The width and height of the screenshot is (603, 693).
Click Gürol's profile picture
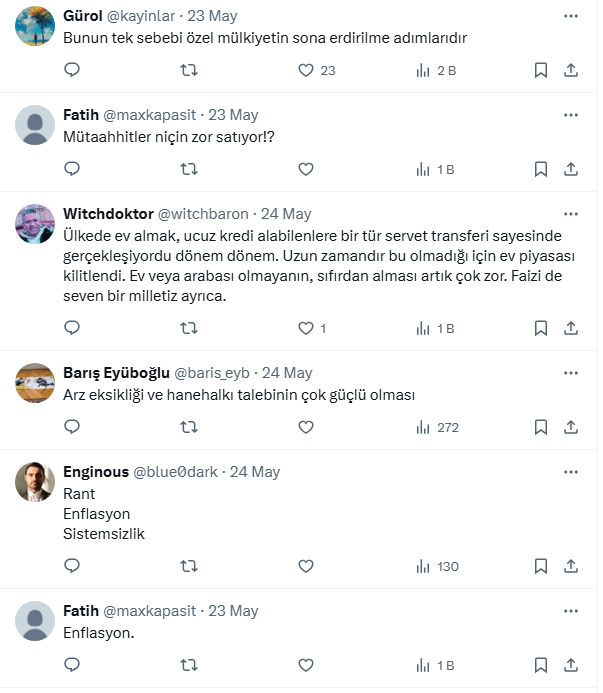click(x=35, y=27)
